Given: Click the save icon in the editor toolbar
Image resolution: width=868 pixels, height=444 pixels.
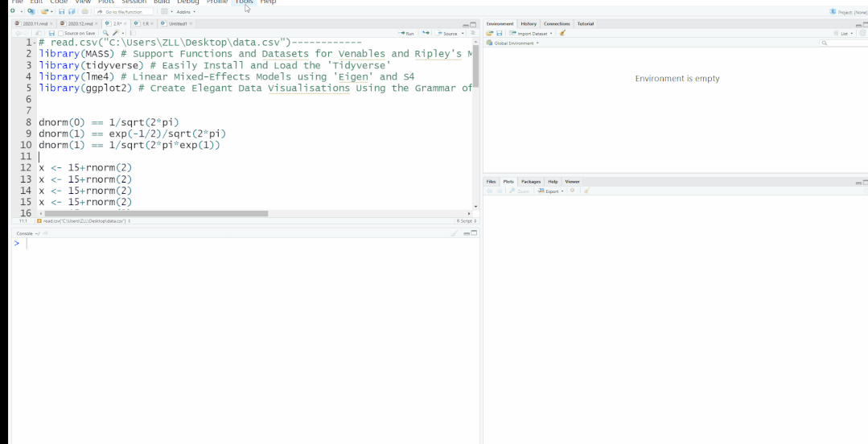Looking at the screenshot, I should click(x=52, y=33).
